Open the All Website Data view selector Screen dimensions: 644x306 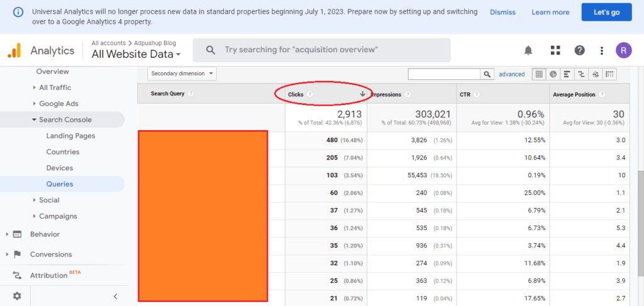coord(136,54)
